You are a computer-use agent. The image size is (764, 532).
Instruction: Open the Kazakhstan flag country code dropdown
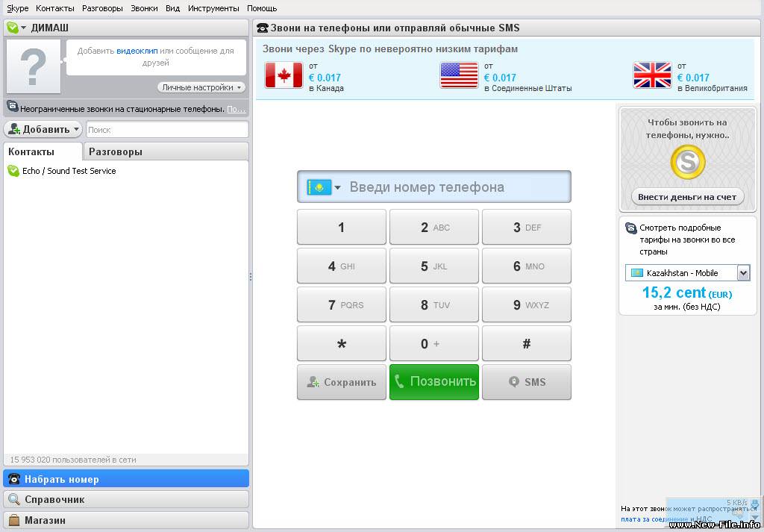(324, 187)
